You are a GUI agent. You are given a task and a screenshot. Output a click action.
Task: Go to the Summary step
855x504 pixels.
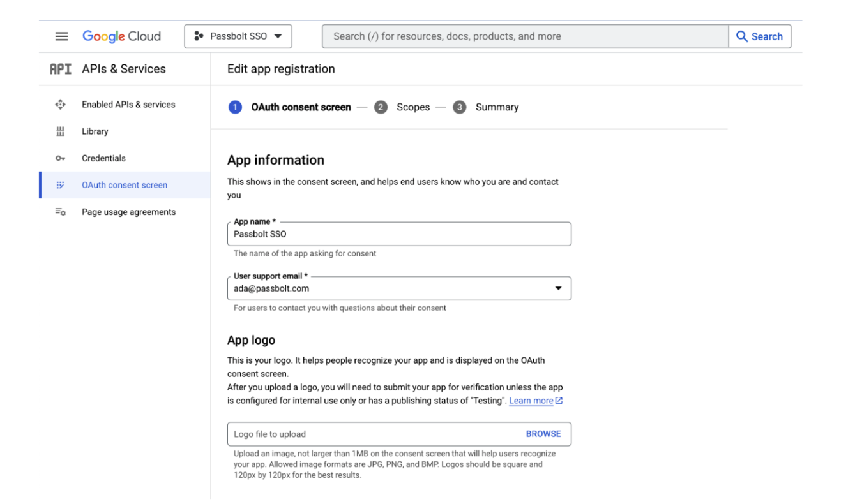coord(497,107)
